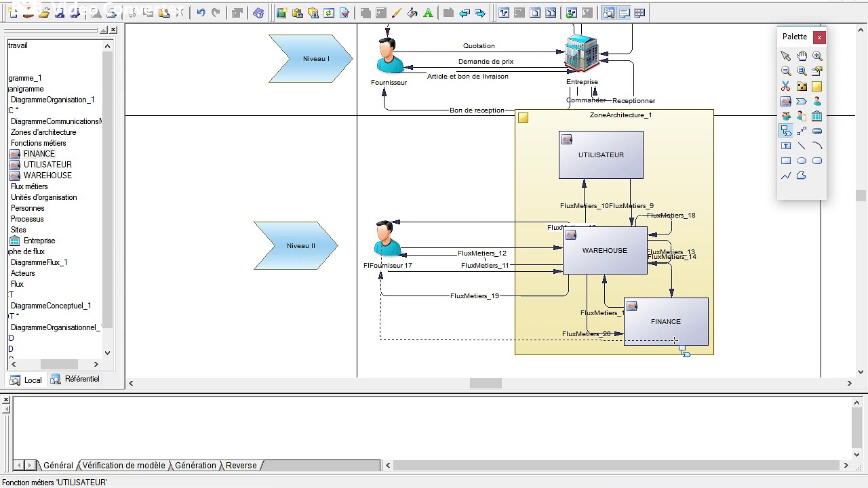This screenshot has width=868, height=488.
Task: Select the Ellipse shape tool
Action: point(802,161)
